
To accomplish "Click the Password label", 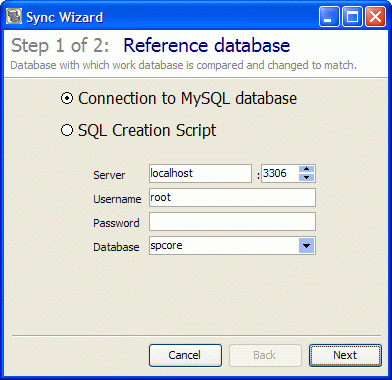I will tap(116, 223).
